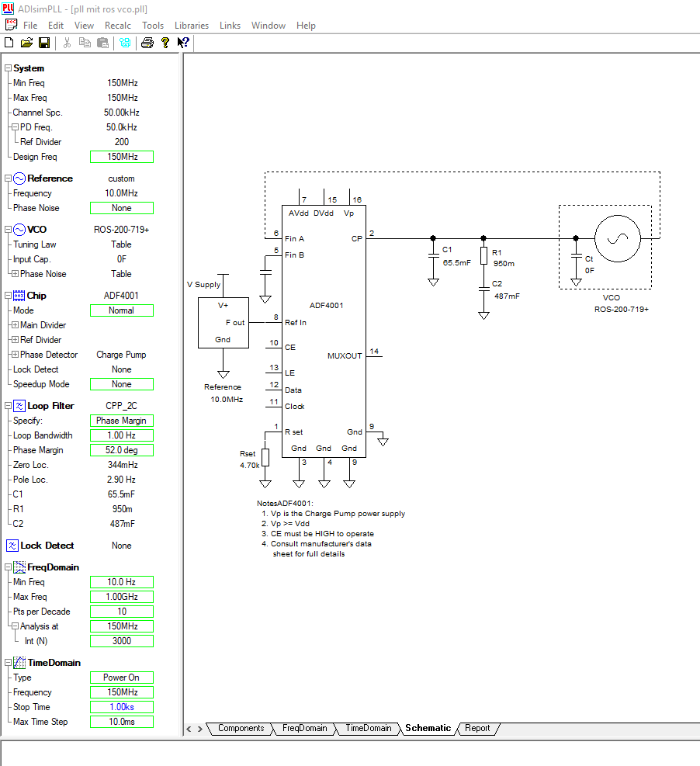Print using the printer icon

pyautogui.click(x=147, y=43)
